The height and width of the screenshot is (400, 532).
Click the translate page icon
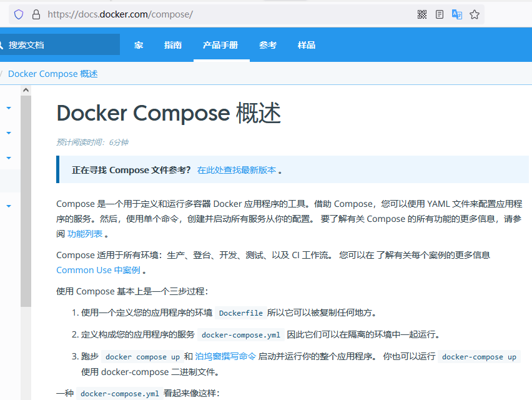click(x=457, y=14)
